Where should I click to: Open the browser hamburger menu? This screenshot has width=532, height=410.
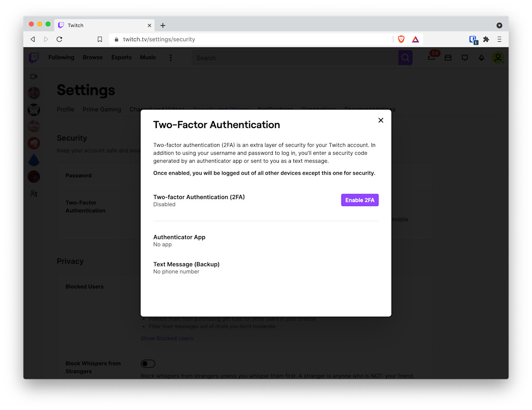499,39
